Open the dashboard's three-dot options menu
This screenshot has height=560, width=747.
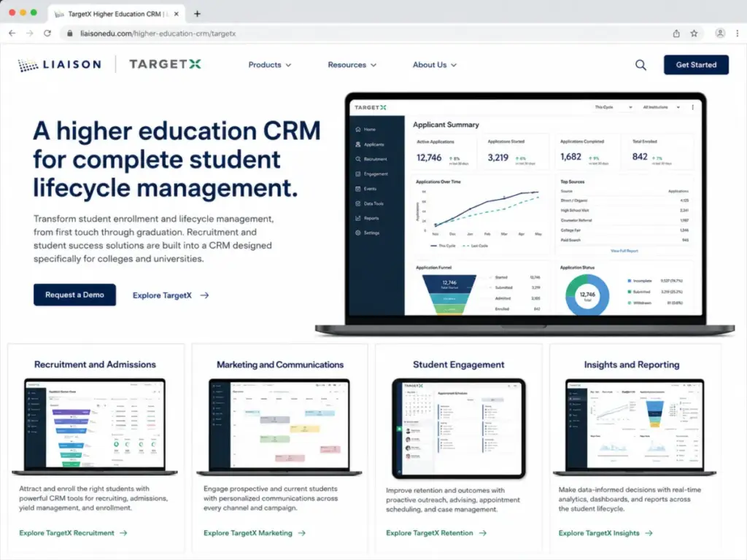click(693, 107)
